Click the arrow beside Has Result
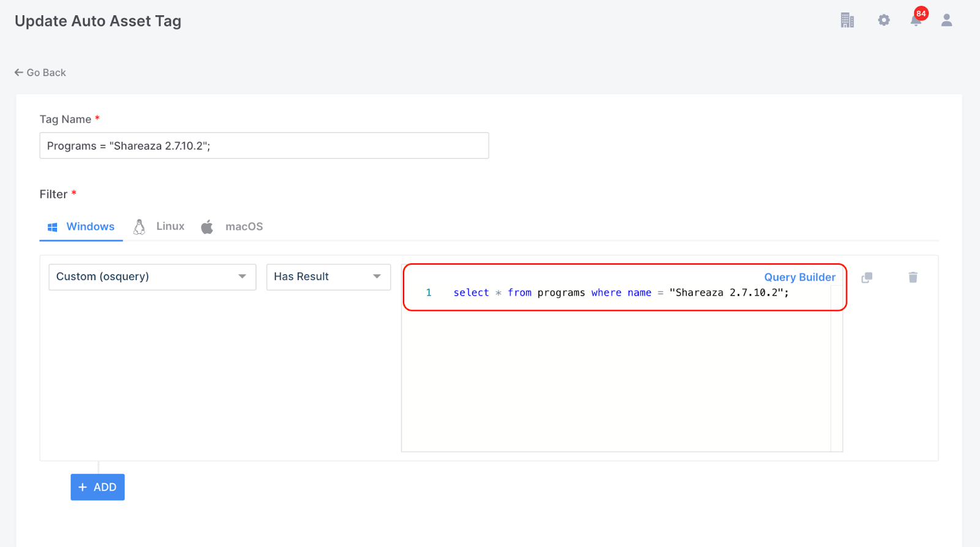Image resolution: width=980 pixels, height=547 pixels. [x=377, y=277]
